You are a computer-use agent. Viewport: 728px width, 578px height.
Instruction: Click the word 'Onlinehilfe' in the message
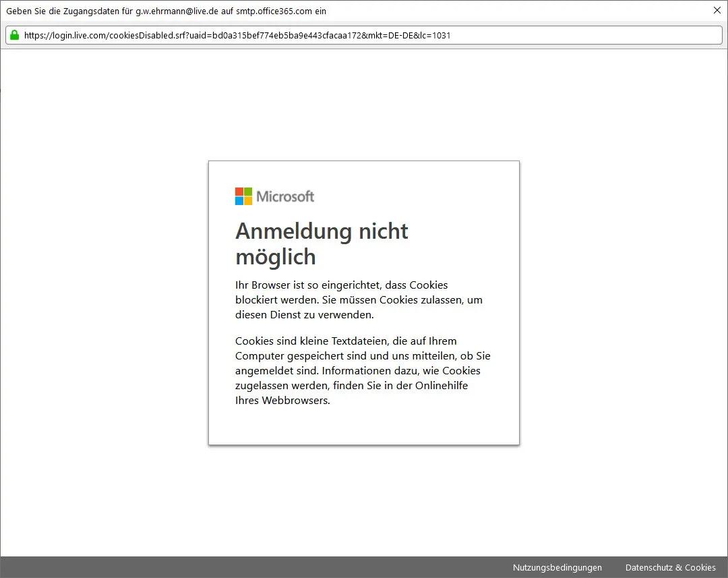click(441, 386)
